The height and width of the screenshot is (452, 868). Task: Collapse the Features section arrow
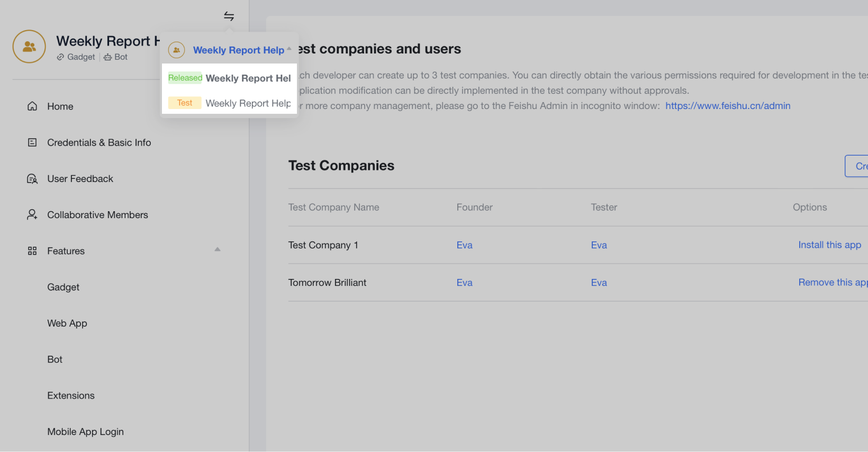point(217,249)
